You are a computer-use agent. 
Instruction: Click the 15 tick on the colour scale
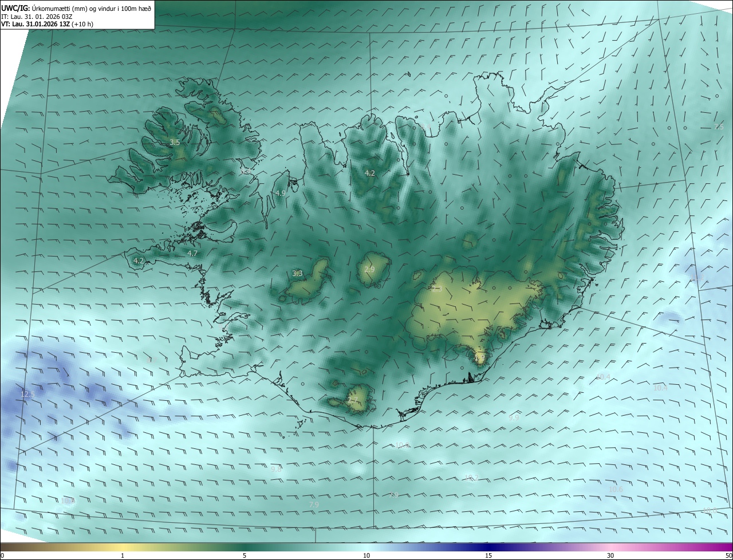click(x=488, y=555)
